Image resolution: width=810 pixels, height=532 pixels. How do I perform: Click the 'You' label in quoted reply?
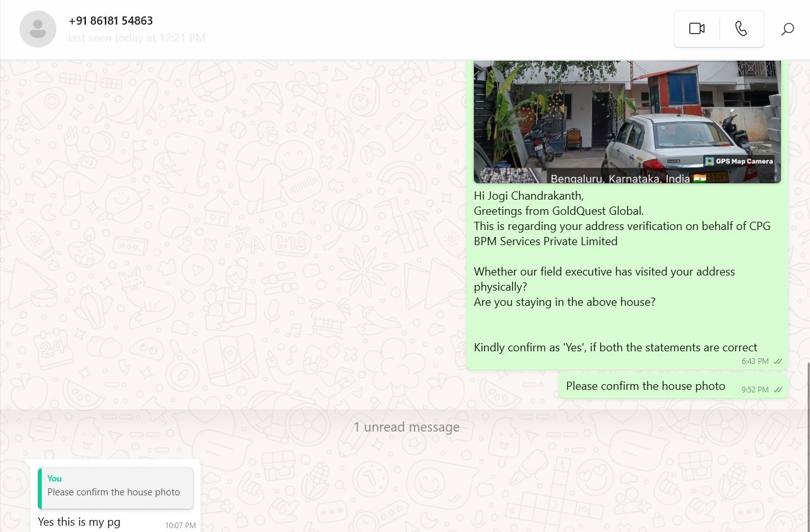click(x=55, y=478)
